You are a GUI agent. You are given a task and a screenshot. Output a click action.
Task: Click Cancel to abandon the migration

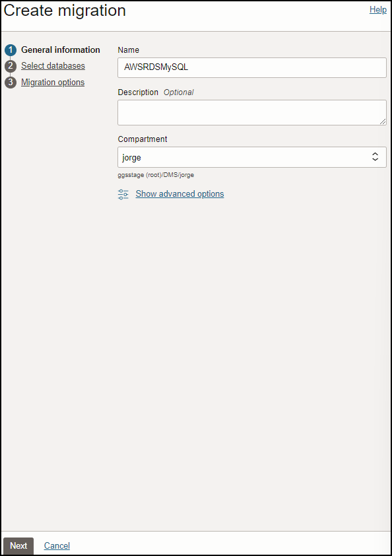click(x=57, y=545)
